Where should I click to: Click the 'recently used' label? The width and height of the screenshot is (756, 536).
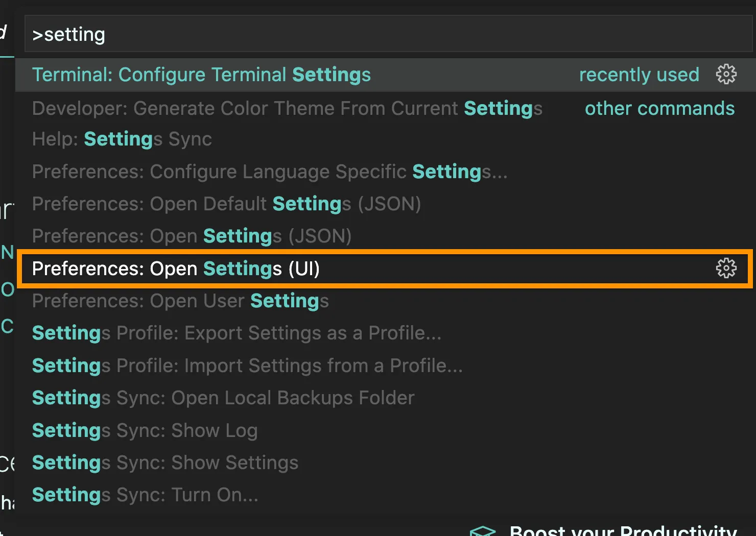[x=639, y=75]
